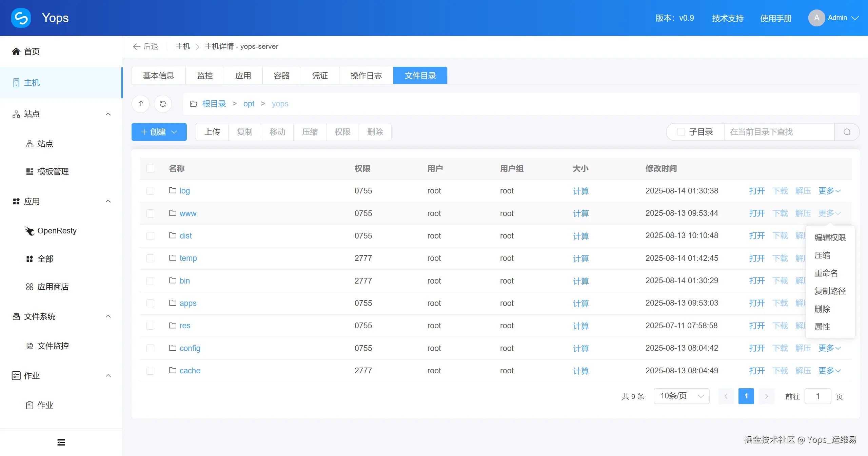Open the home page sidebar item
This screenshot has width=868, height=456.
[32, 51]
